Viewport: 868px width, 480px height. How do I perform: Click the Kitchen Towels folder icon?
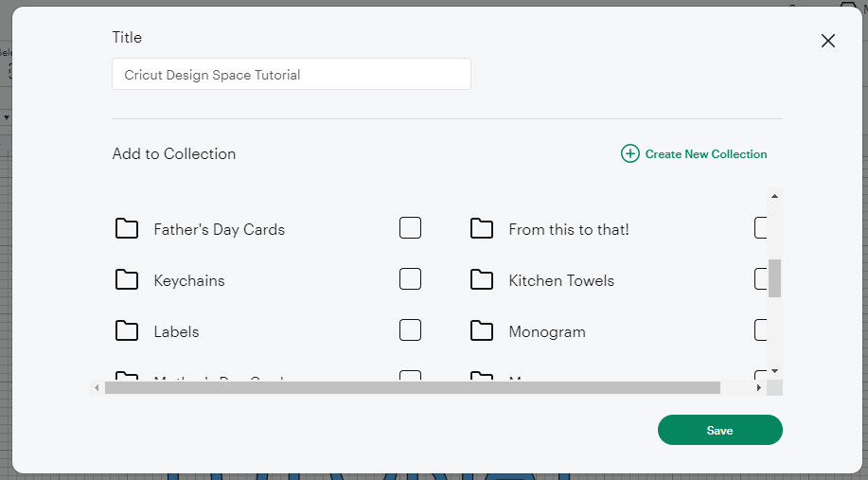pyautogui.click(x=482, y=279)
